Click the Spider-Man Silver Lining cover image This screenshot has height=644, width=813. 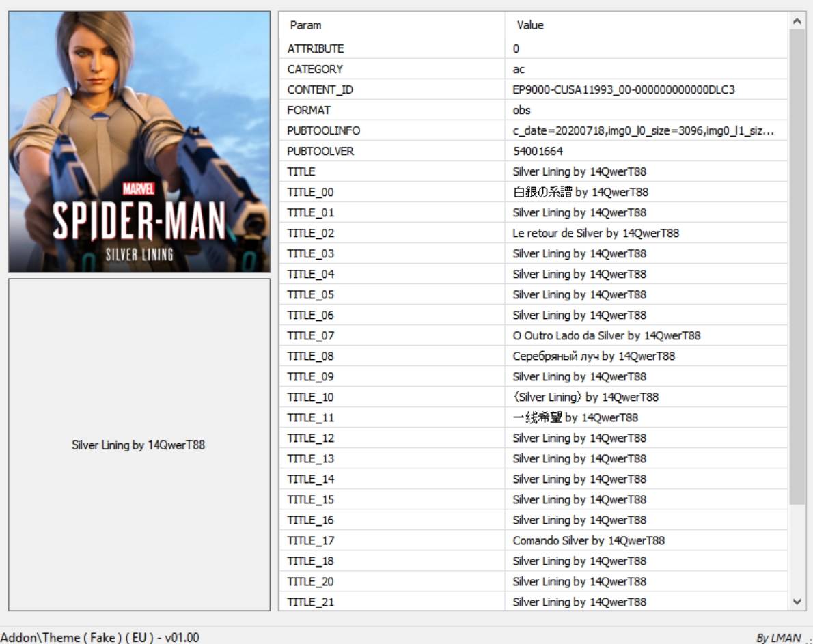click(139, 141)
